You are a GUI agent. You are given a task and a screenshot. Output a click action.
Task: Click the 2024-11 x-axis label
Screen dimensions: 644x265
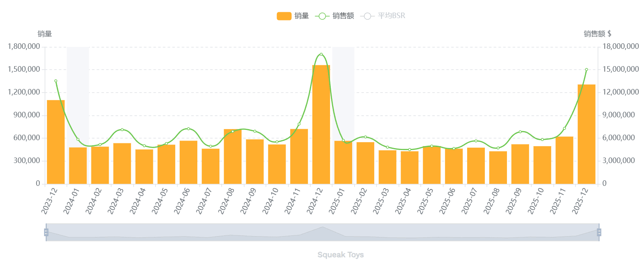tap(293, 201)
